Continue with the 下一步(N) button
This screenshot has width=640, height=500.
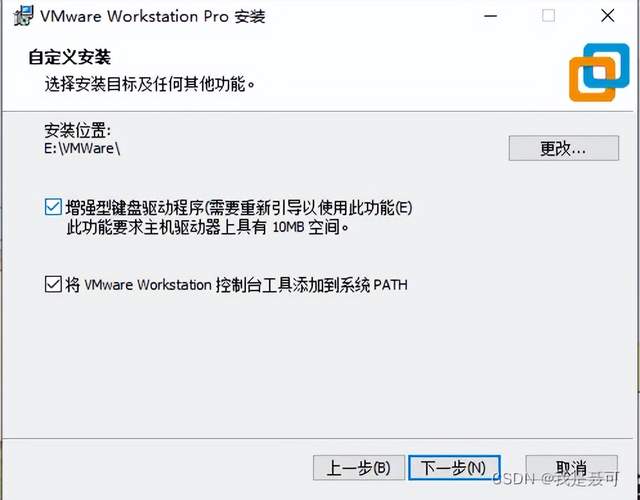click(x=454, y=468)
